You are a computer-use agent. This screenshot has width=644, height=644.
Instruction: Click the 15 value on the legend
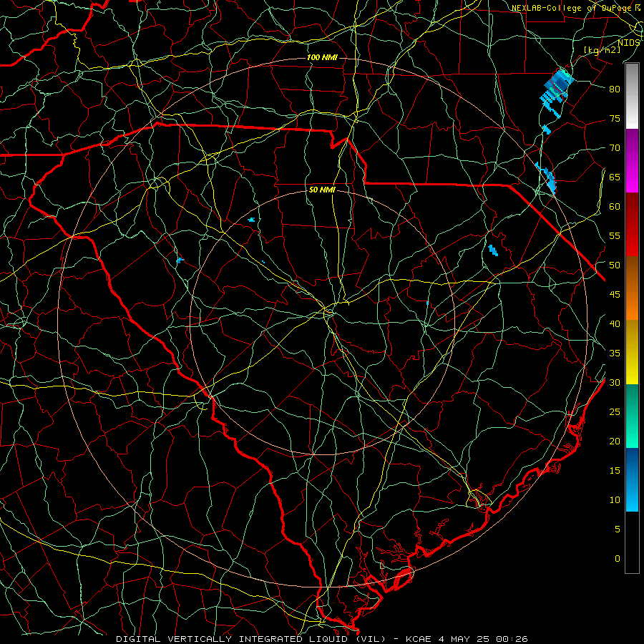point(615,470)
